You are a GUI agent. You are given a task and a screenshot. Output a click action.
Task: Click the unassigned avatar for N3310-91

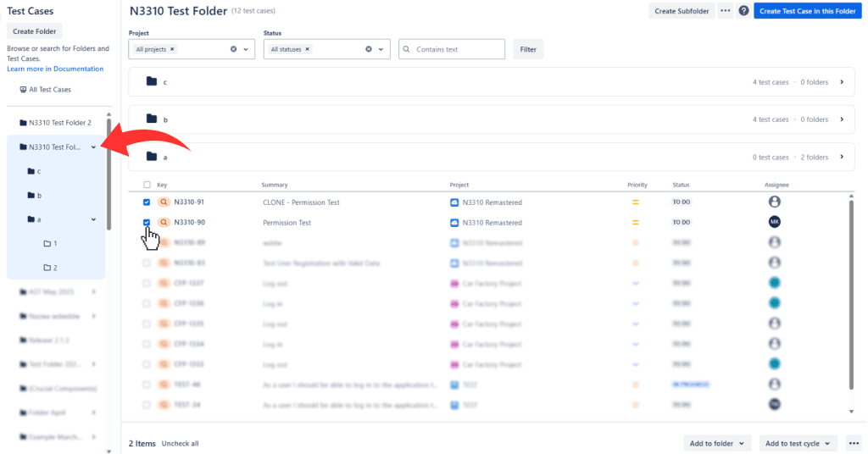775,202
